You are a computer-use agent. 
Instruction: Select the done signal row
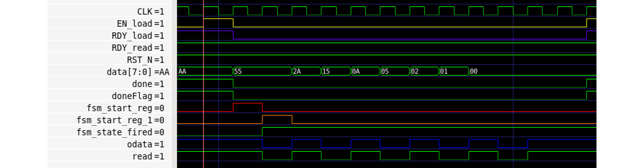[x=148, y=84]
